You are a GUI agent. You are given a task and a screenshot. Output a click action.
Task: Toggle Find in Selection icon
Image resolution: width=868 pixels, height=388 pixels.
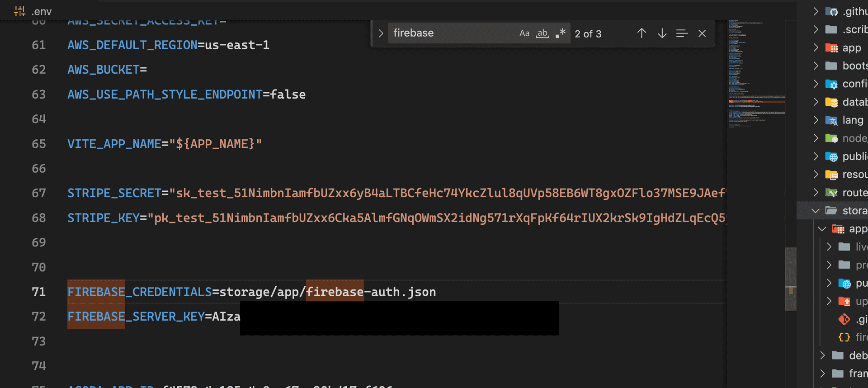coord(682,33)
